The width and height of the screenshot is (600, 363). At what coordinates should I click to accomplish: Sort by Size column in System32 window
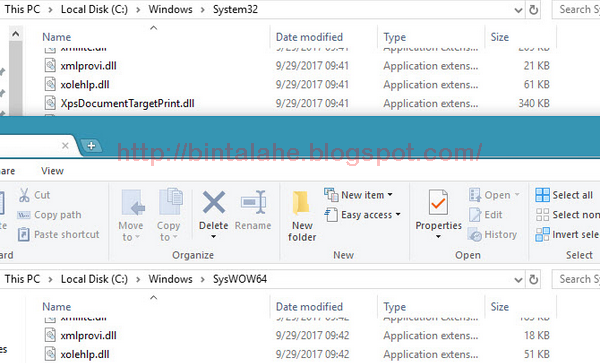pos(500,37)
